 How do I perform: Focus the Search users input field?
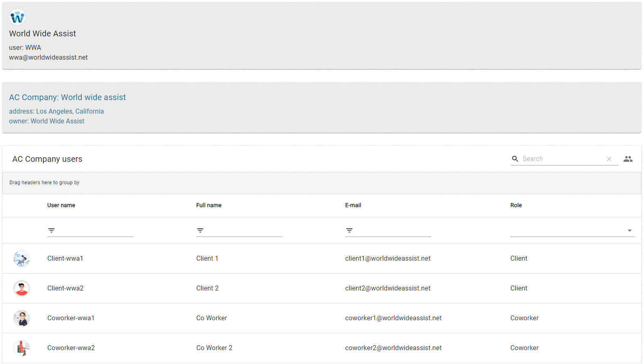pyautogui.click(x=562, y=159)
